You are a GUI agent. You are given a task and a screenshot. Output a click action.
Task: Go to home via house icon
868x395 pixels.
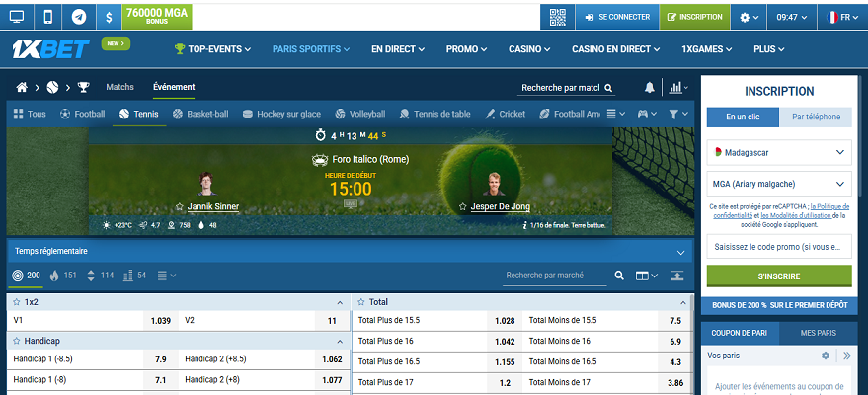[22, 87]
